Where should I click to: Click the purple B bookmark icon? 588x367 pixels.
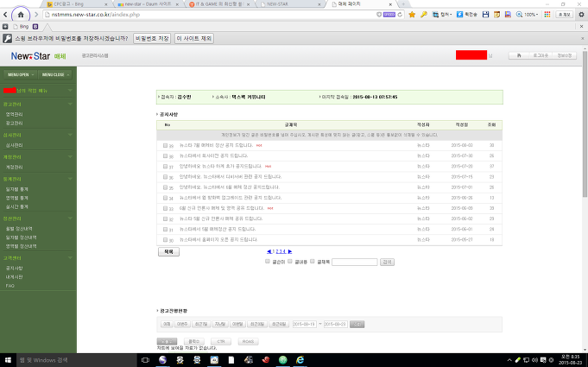point(35,27)
